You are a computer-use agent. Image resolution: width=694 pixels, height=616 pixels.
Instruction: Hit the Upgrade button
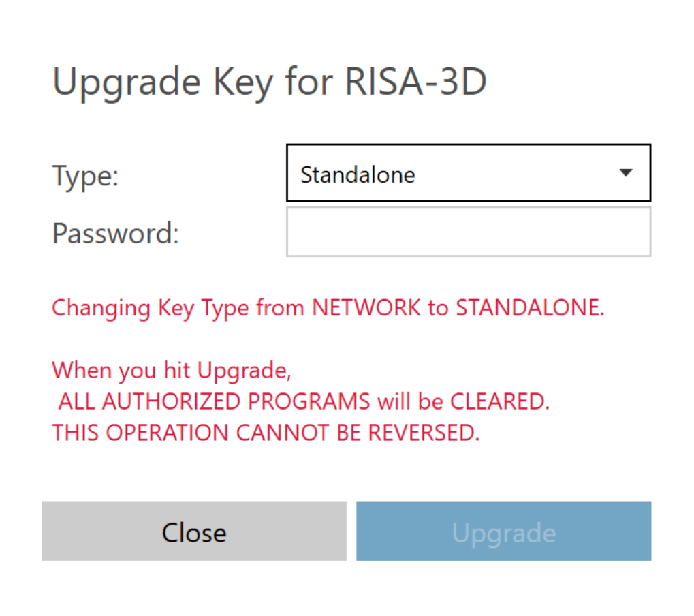point(503,532)
